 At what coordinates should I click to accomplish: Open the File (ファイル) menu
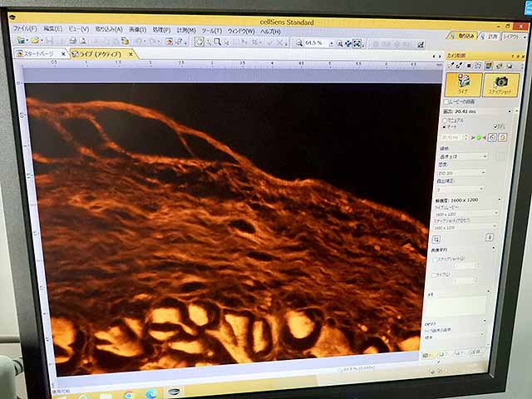coord(24,28)
